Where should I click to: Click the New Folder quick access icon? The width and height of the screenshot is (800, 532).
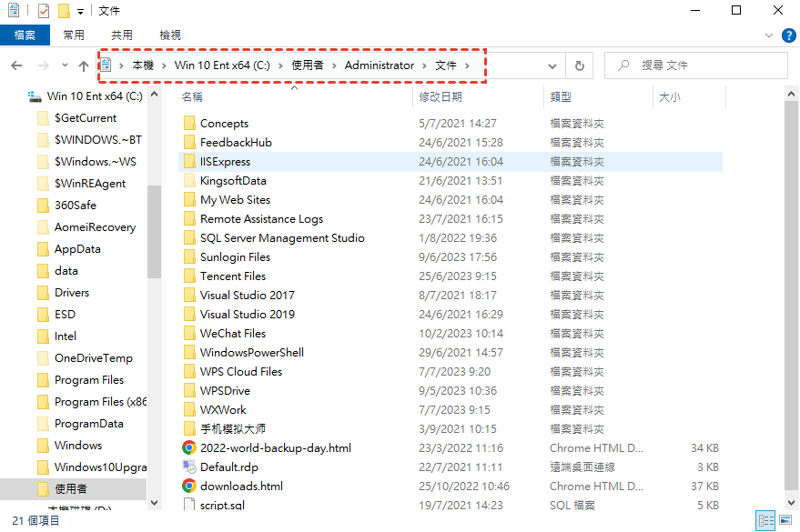point(64,11)
